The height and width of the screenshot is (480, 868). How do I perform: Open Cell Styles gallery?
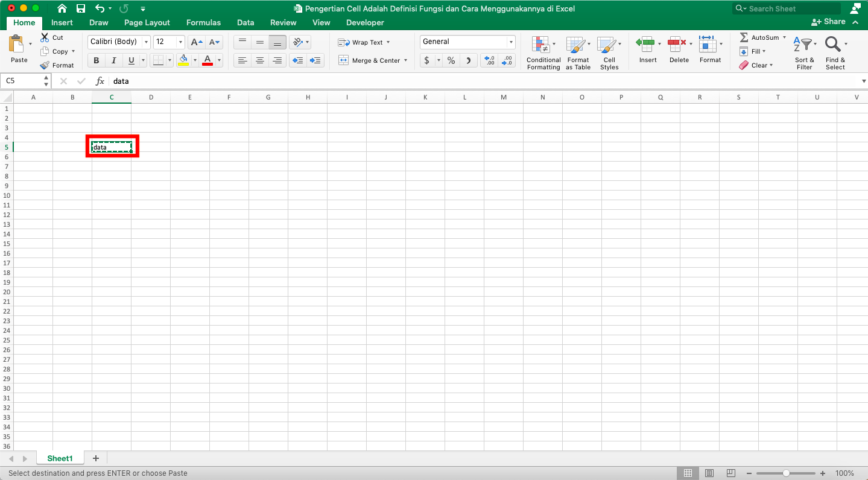(609, 53)
